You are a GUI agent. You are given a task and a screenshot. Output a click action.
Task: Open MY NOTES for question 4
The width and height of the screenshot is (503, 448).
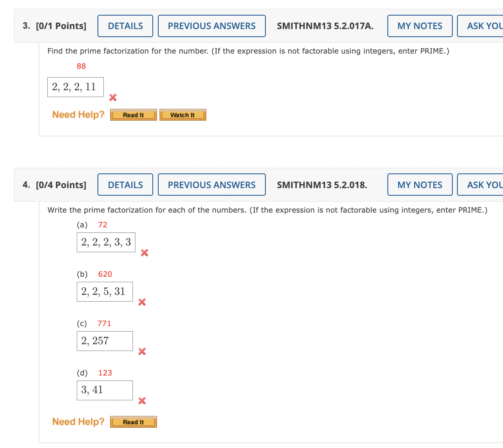coord(419,185)
